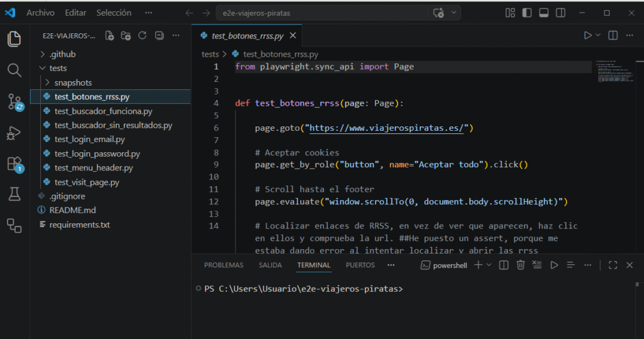Viewport: 644px width, 339px height.
Task: Toggle the secondary side bar
Action: tap(560, 13)
